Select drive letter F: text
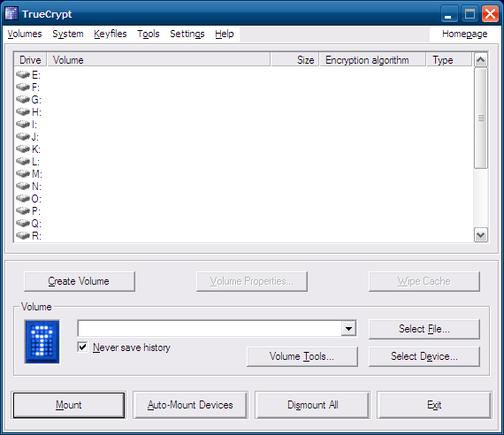504x435 pixels. pos(35,88)
